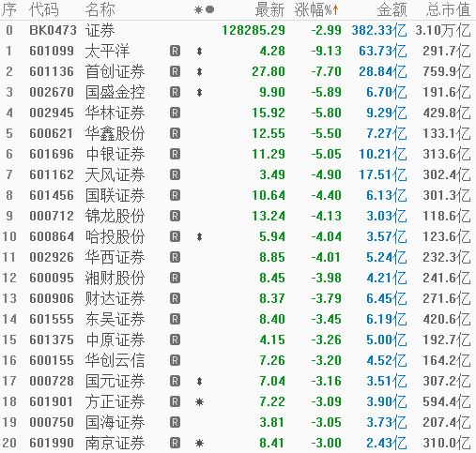Select stock name 财达证券
The width and height of the screenshot is (476, 453).
pos(115,298)
